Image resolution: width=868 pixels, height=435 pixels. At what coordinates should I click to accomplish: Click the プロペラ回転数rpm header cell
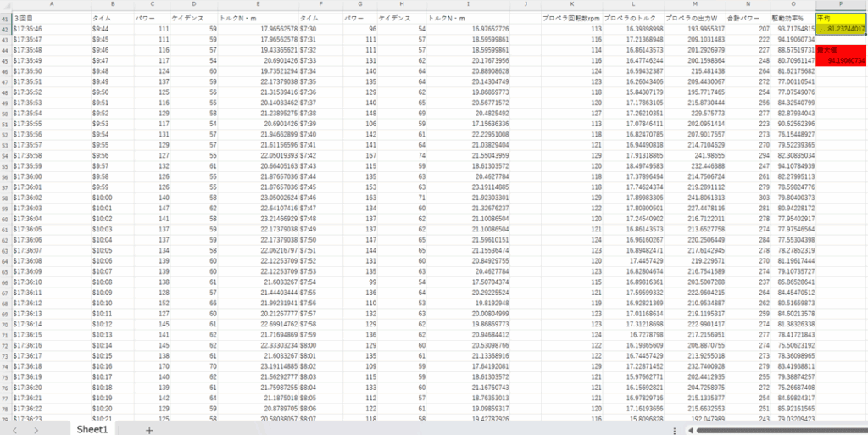(573, 18)
